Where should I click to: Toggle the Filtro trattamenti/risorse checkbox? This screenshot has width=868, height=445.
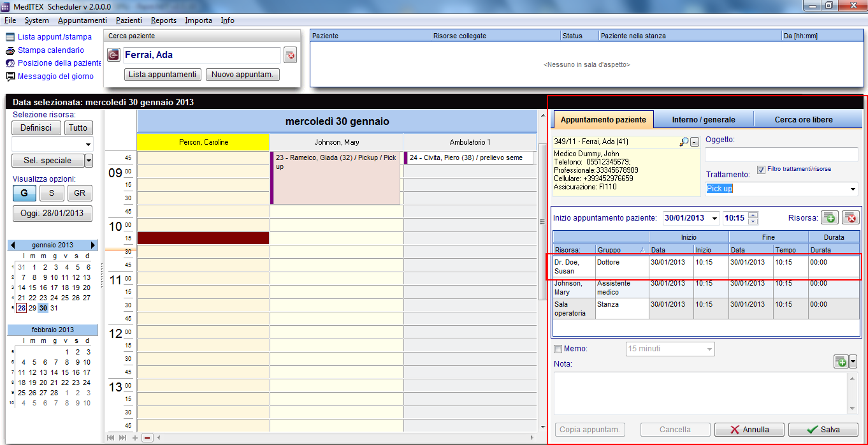(x=761, y=169)
